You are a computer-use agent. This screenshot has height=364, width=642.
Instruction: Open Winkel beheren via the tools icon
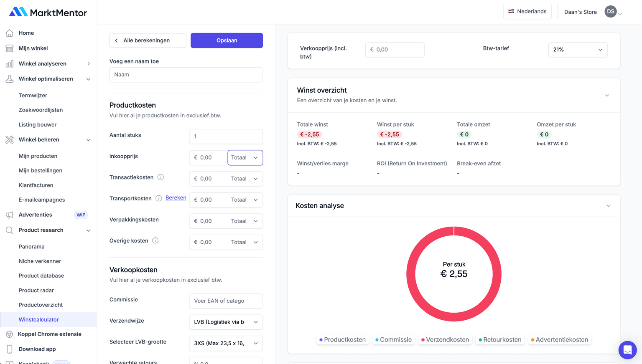(x=10, y=140)
